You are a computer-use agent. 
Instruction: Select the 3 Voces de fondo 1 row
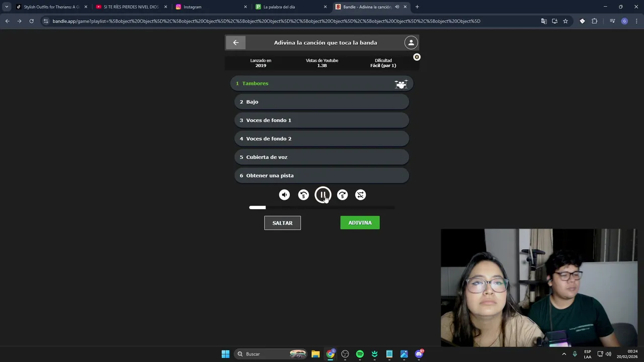coord(322,120)
